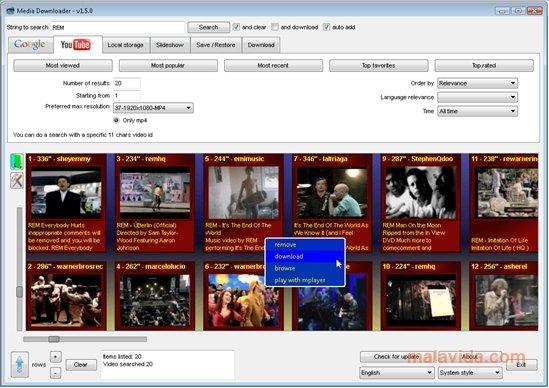Image resolution: width=549 pixels, height=388 pixels.
Task: Open the Time 'All time' dropdown
Action: 478,111
